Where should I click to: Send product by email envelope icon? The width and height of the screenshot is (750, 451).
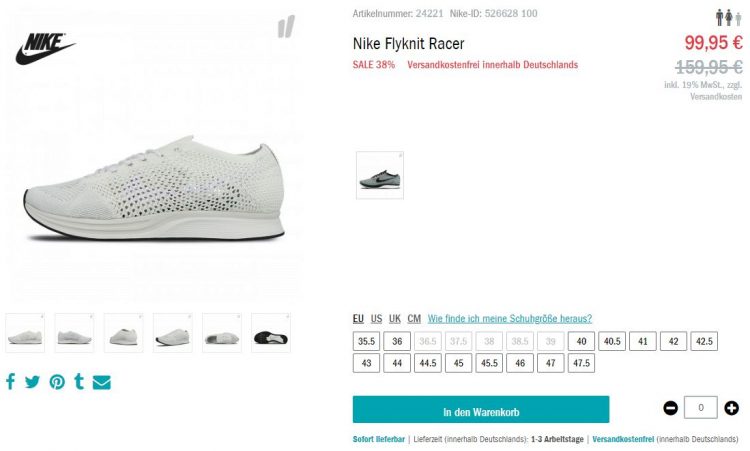(x=101, y=382)
